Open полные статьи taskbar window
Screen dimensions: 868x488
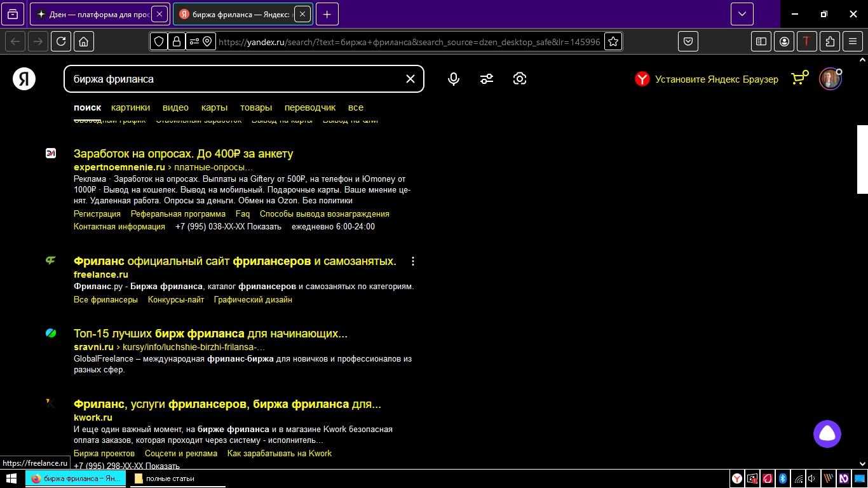178,478
